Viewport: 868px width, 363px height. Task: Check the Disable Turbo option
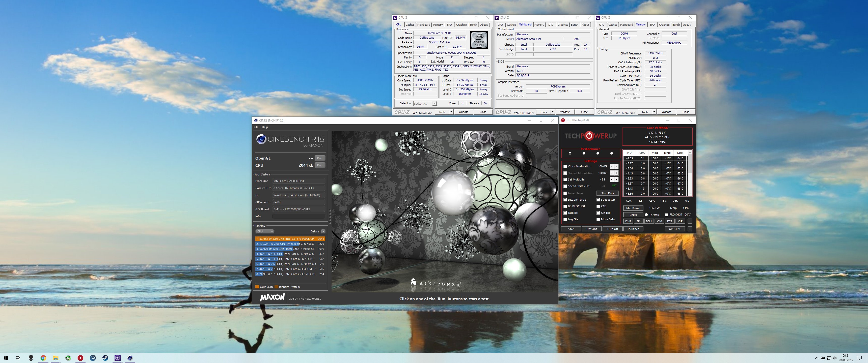[x=565, y=200]
